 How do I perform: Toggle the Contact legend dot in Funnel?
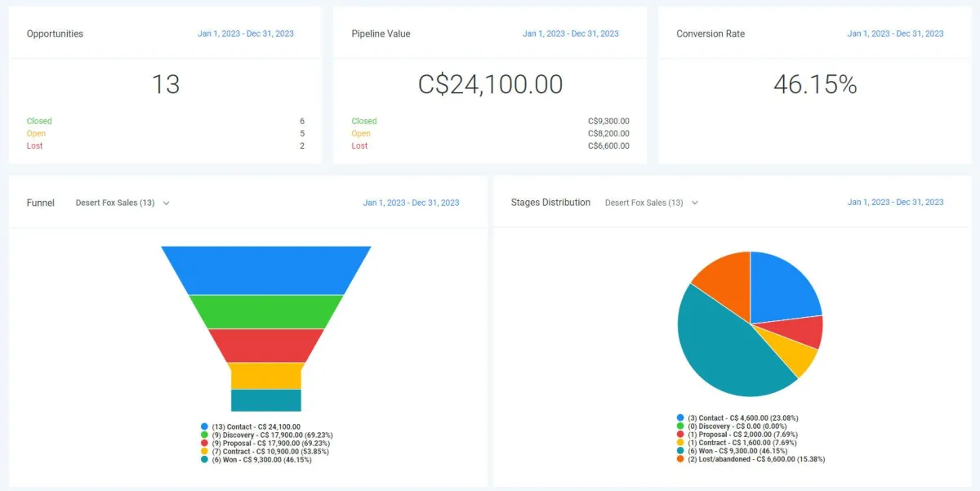(x=204, y=426)
